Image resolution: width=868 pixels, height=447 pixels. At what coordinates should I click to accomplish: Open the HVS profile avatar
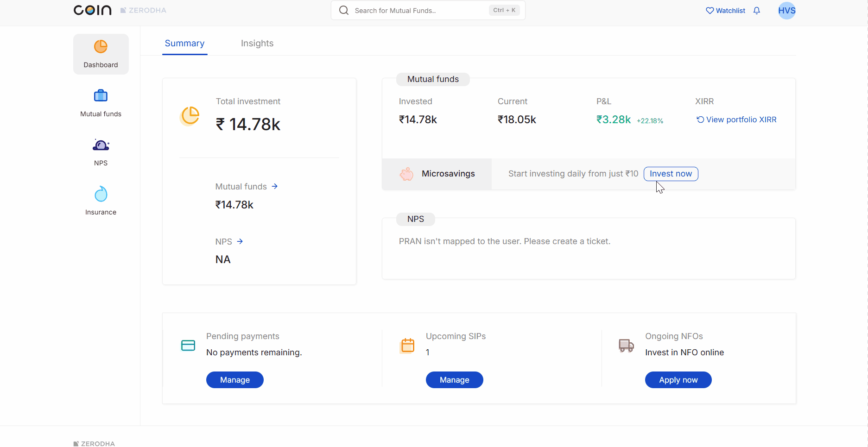786,11
